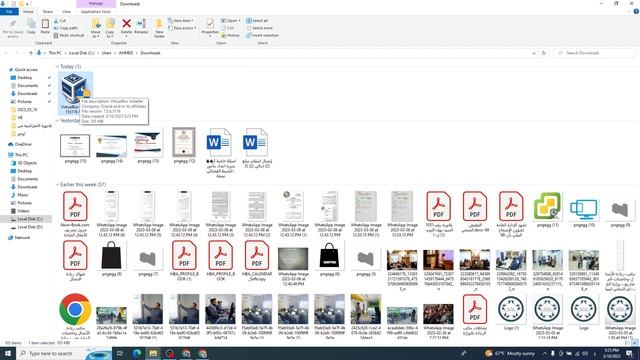Open OneDrive in navigation pane
640x360 pixels.
pos(20,144)
